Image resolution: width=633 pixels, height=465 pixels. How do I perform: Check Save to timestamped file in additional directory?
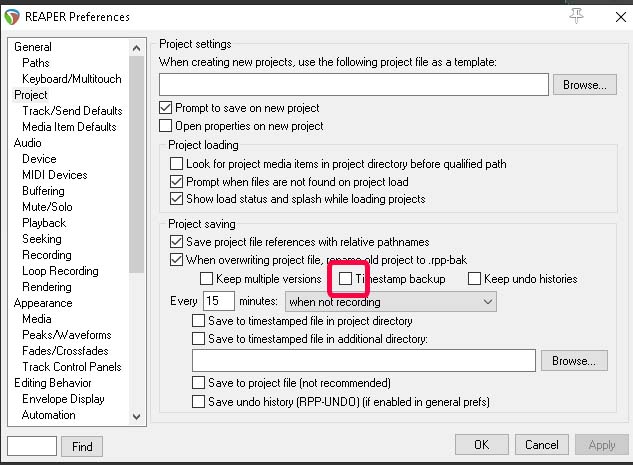click(x=198, y=338)
